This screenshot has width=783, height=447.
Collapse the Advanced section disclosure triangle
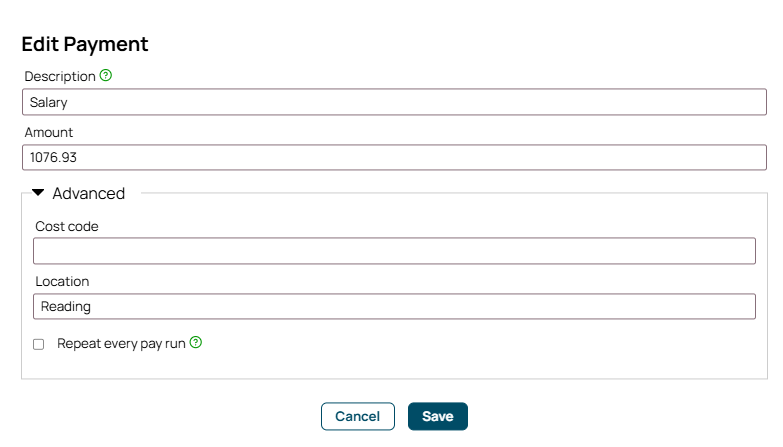(x=38, y=193)
